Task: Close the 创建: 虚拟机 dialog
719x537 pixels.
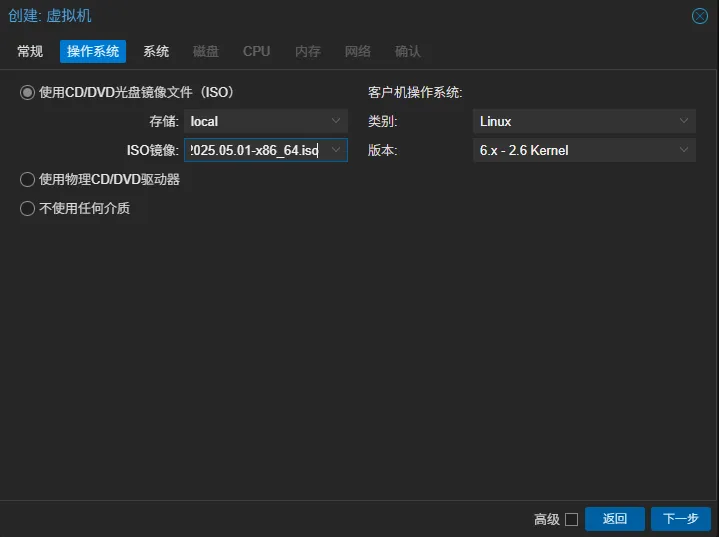Action: 700,16
